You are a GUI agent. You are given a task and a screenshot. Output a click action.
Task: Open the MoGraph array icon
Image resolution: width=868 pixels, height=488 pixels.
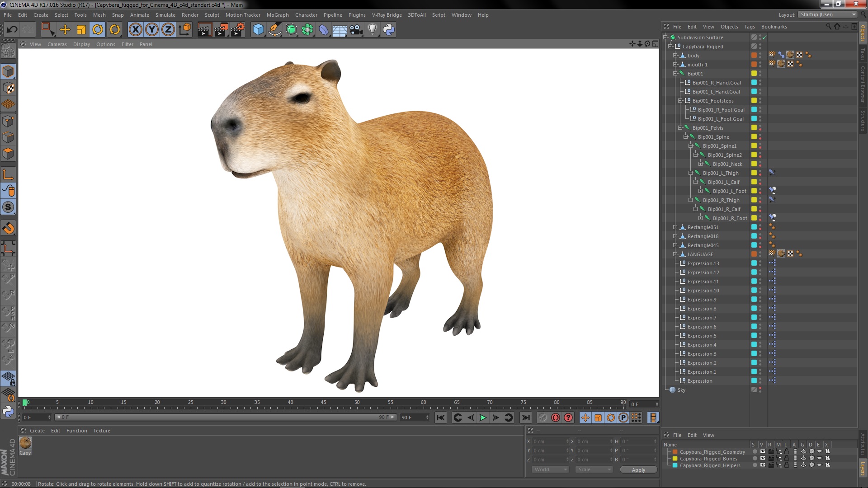click(x=307, y=30)
